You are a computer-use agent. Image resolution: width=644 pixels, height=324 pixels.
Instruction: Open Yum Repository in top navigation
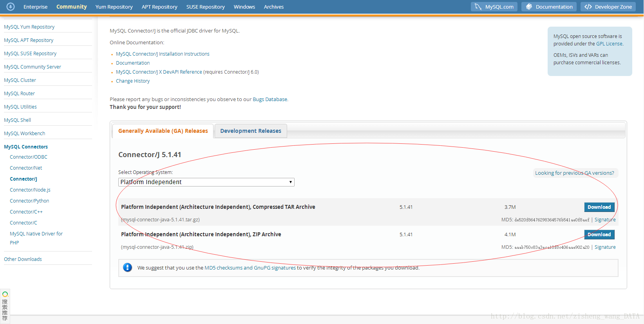pos(114,7)
